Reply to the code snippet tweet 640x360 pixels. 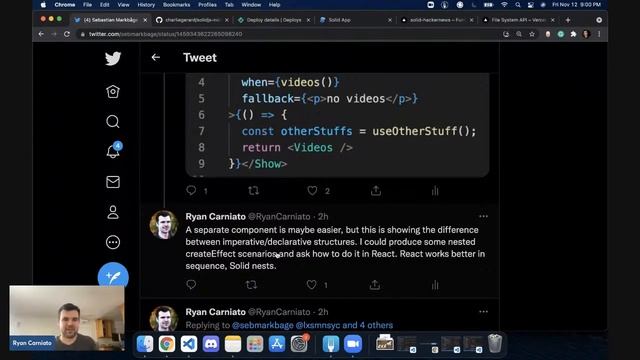(x=191, y=191)
